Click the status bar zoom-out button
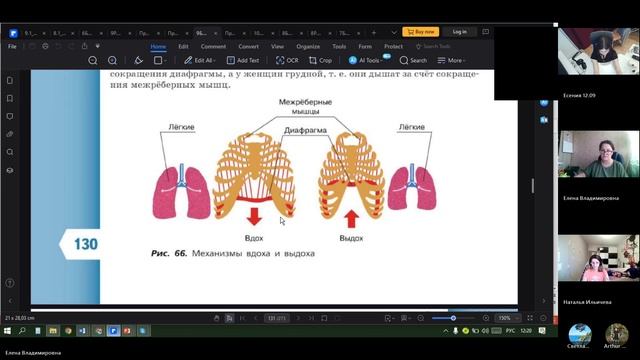This screenshot has width=640, height=360. point(421,318)
